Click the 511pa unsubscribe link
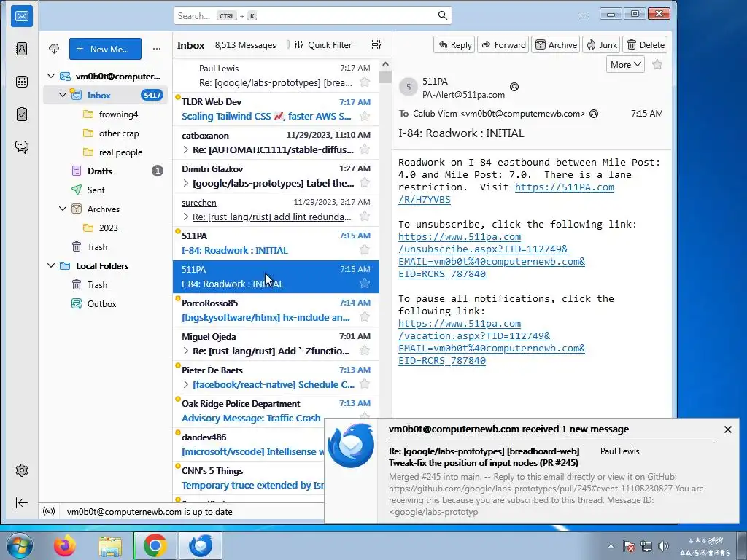The height and width of the screenshot is (560, 747). (491, 255)
